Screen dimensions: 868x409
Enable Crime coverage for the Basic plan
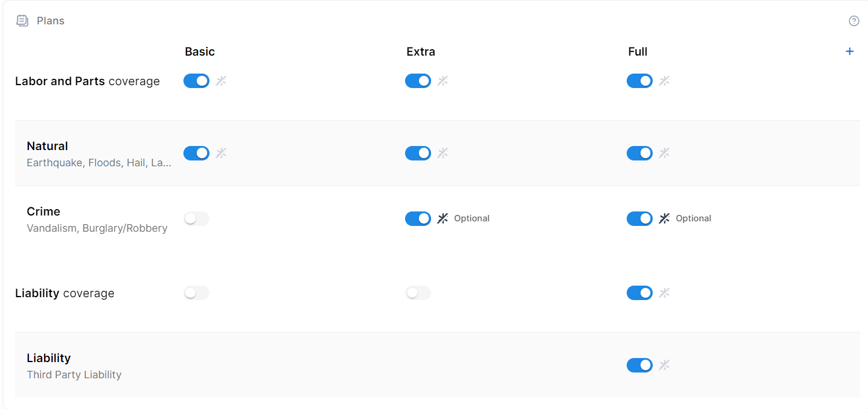click(x=196, y=218)
